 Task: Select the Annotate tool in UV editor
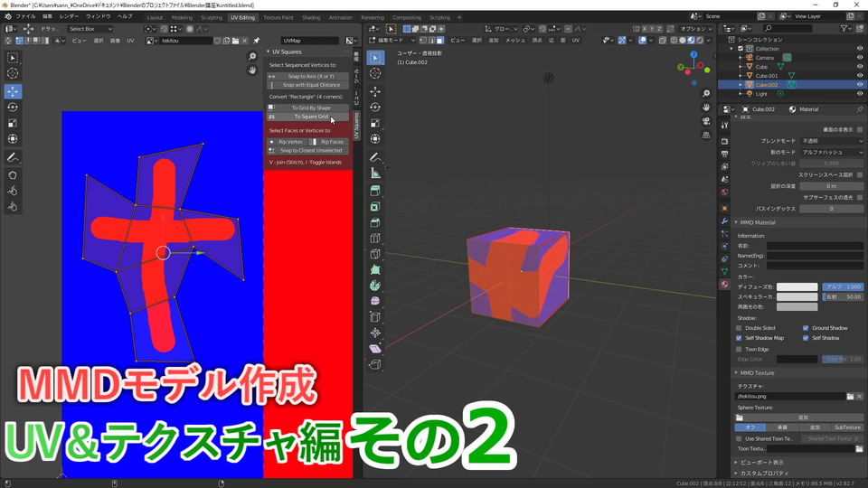tap(13, 157)
